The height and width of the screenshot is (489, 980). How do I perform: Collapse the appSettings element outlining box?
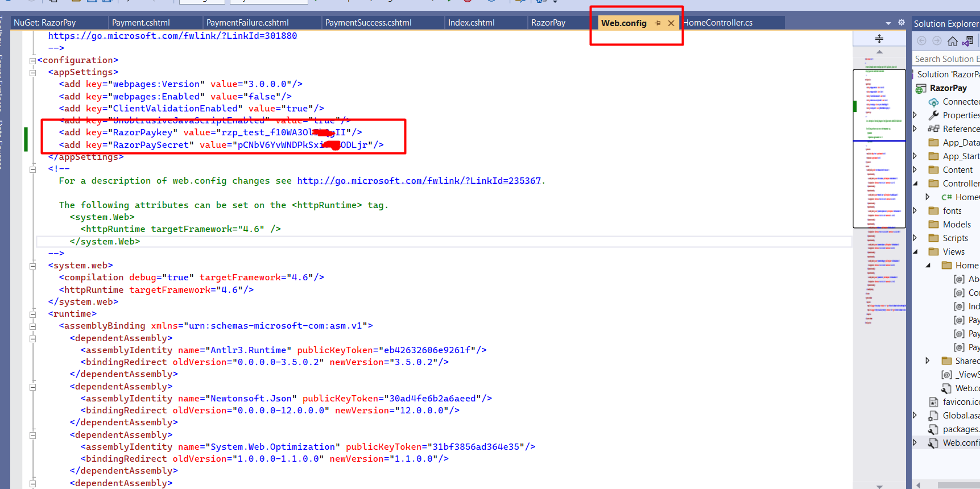32,73
